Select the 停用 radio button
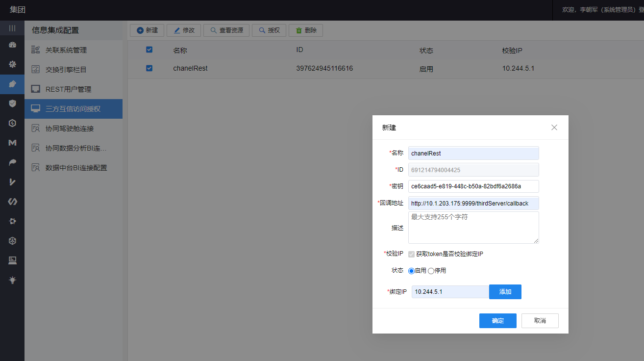This screenshot has width=644, height=361. 431,271
